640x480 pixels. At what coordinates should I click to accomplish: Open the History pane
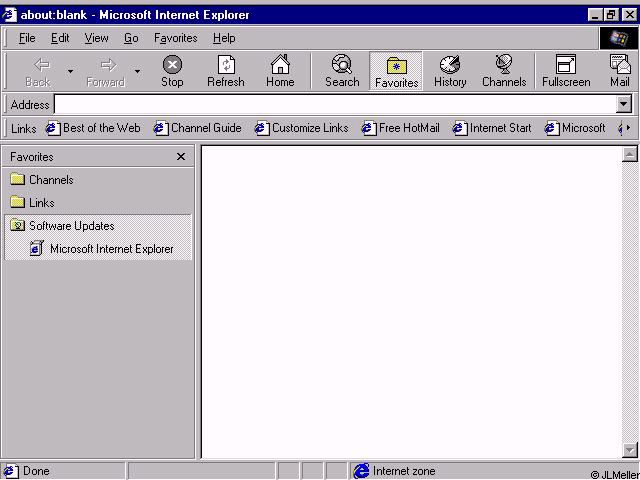(450, 71)
